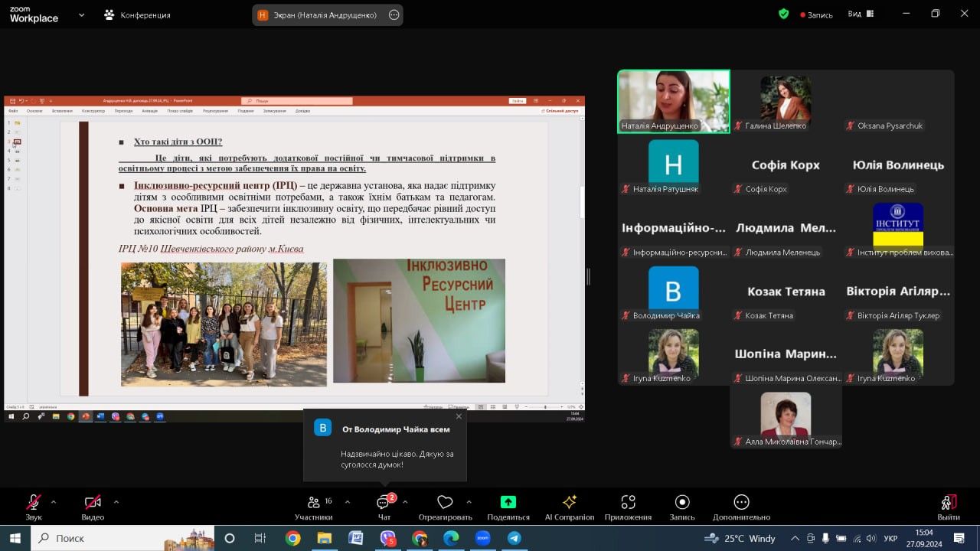Viewport: 980px width, 551px height.
Task: Open Windows Start menu
Action: [x=15, y=538]
